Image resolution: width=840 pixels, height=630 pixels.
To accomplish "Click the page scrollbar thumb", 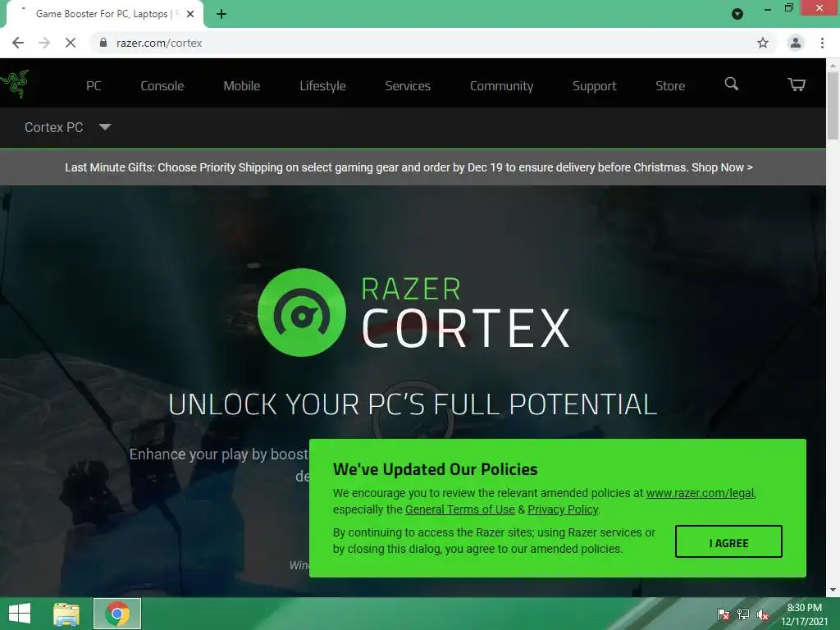I will [833, 106].
